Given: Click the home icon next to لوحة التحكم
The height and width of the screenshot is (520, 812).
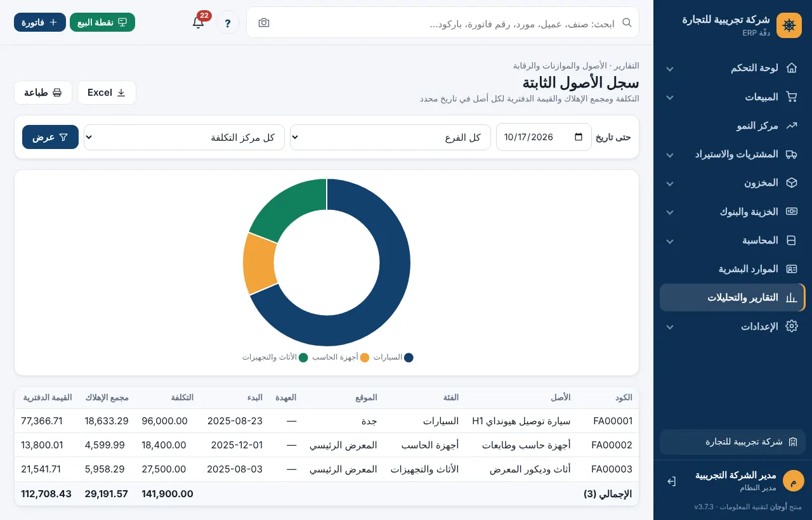Looking at the screenshot, I should coord(791,68).
